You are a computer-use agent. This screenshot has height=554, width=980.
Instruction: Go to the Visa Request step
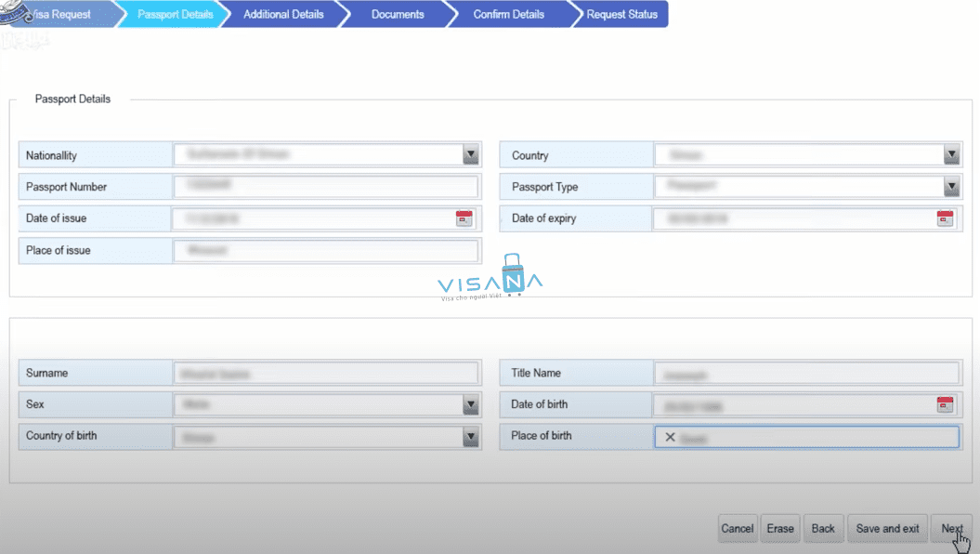point(61,14)
